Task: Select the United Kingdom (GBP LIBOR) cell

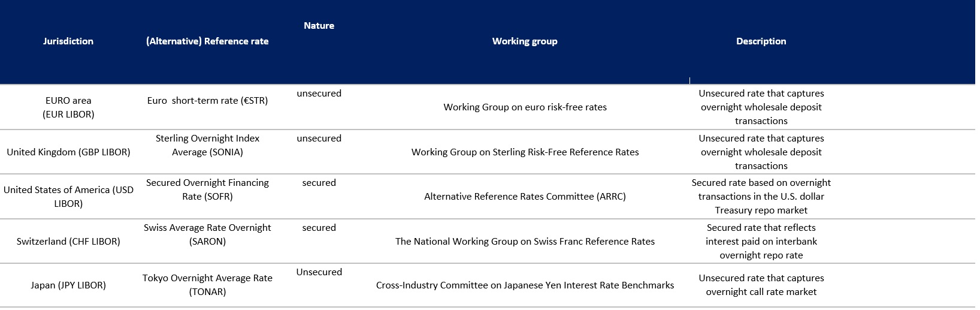Action: coord(68,152)
